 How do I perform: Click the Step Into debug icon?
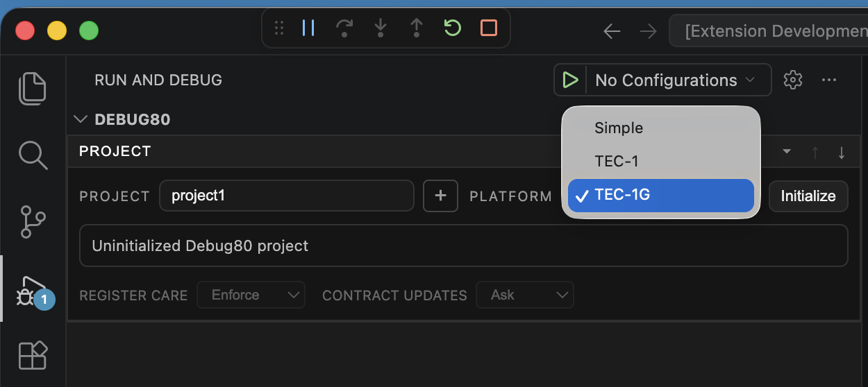point(380,28)
